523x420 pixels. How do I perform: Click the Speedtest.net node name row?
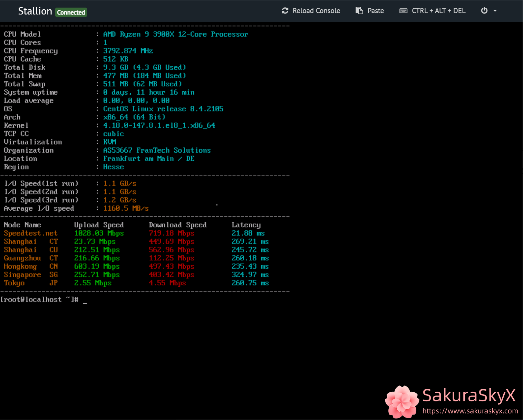point(31,233)
